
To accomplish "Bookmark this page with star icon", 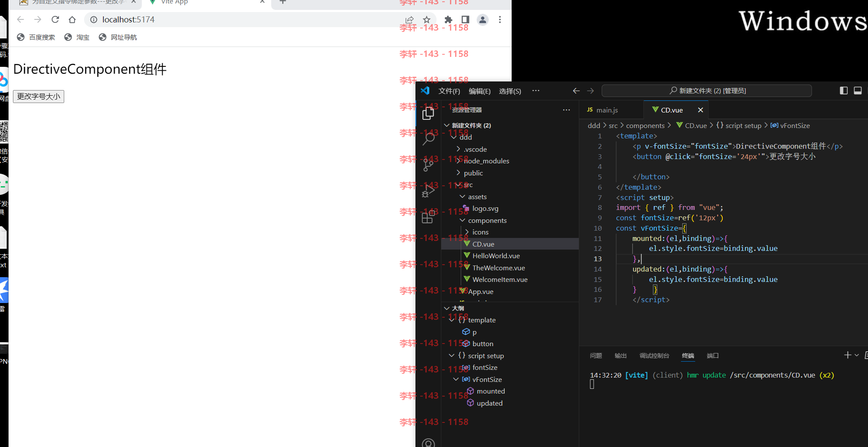I will point(426,19).
